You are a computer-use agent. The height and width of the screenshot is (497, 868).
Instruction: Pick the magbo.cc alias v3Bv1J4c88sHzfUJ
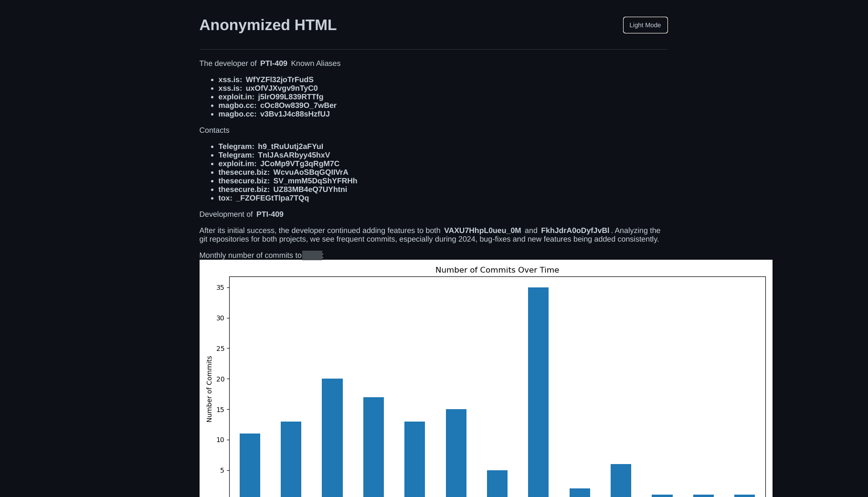(x=295, y=114)
